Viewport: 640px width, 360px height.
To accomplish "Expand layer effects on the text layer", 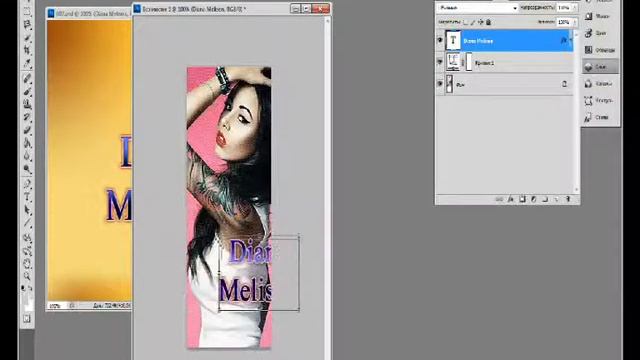I will pos(571,40).
